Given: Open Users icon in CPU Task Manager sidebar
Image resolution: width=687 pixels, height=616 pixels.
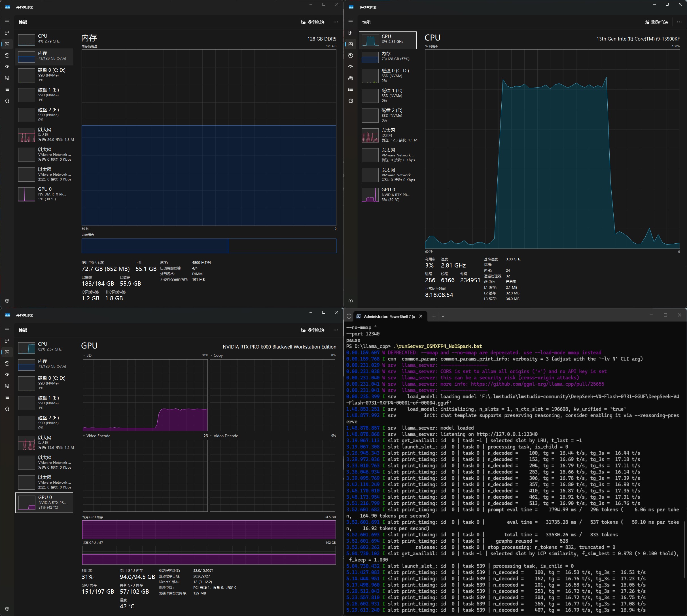Looking at the screenshot, I should pyautogui.click(x=350, y=78).
